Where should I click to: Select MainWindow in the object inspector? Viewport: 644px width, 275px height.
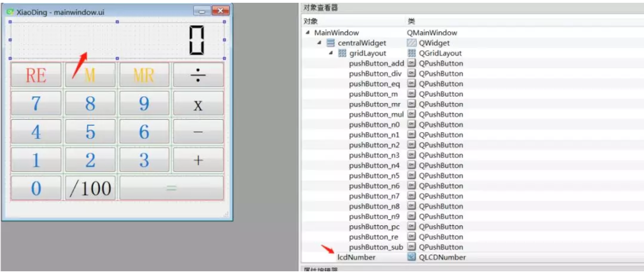coord(337,32)
